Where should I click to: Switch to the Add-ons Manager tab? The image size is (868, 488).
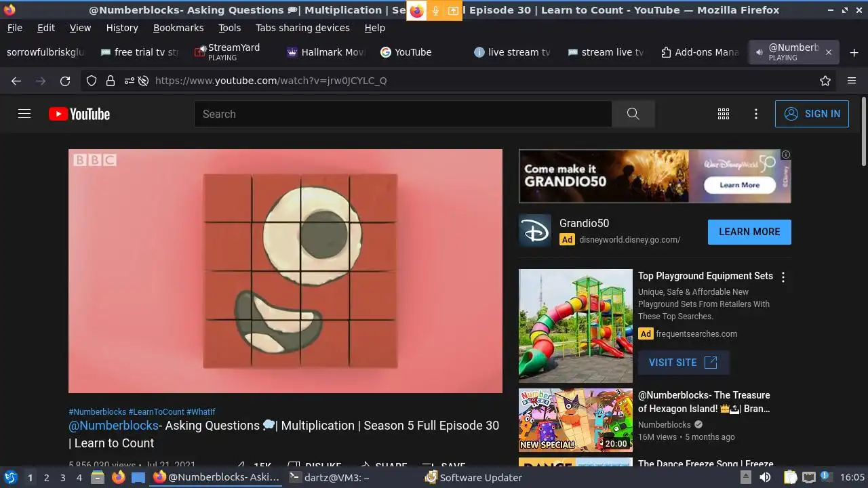click(700, 52)
